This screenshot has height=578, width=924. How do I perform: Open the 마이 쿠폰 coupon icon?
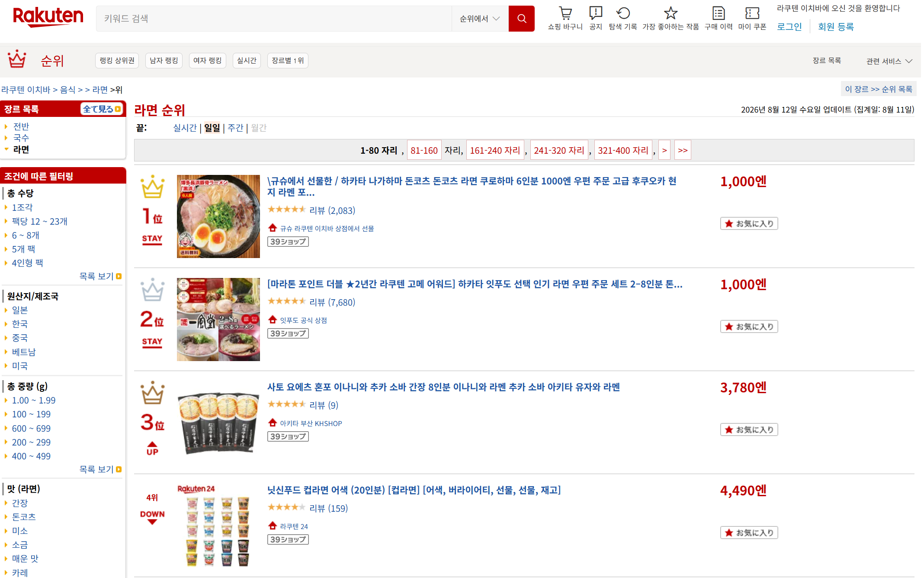(752, 13)
